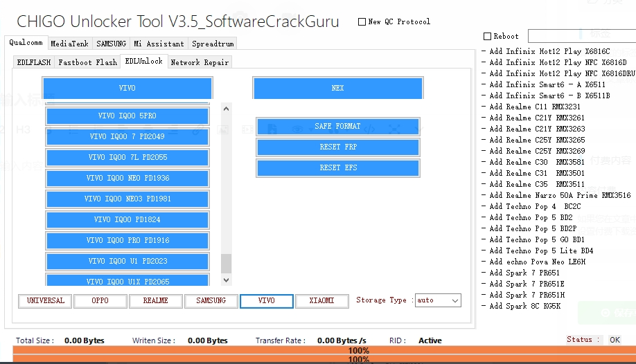Click the 'Add Techno Pop 4 BC2C' line

click(531, 207)
